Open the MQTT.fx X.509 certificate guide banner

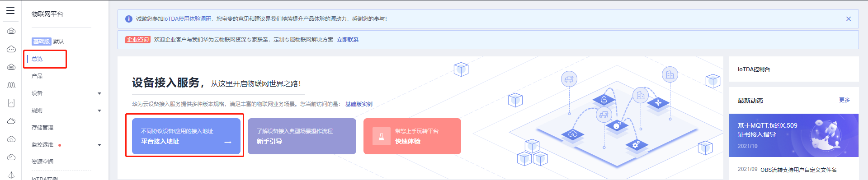(x=793, y=135)
